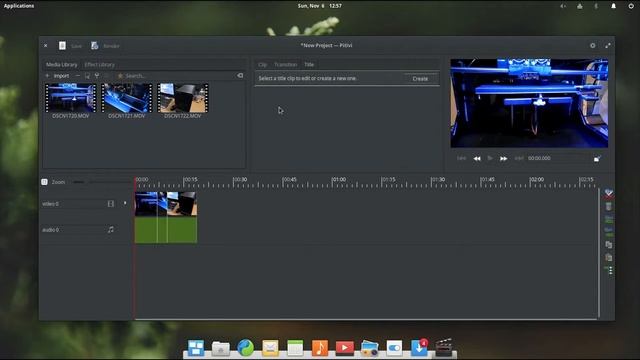Screen dimensions: 640x360
Task: Click the Import button in Media Library
Action: [57, 76]
